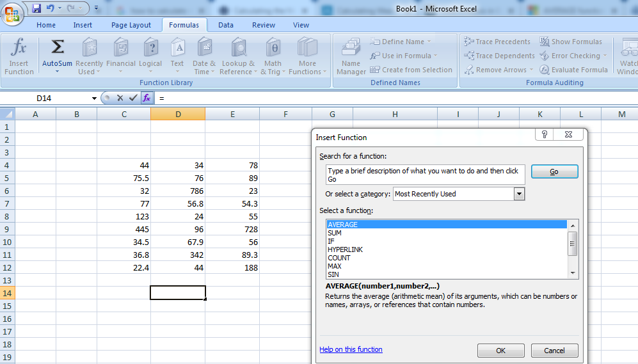
Task: Click the AutoSum sigma icon
Action: pos(57,47)
